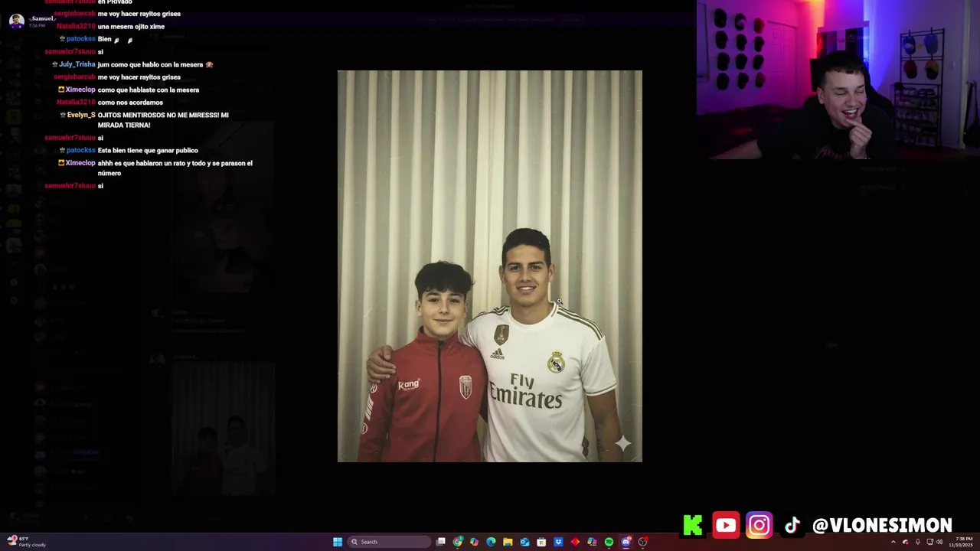This screenshot has width=980, height=551.
Task: Click the enlarged photo of two people
Action: 490,266
